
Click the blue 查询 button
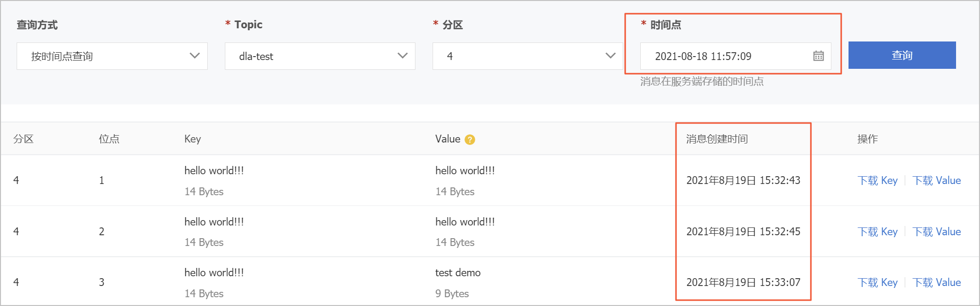tap(902, 55)
